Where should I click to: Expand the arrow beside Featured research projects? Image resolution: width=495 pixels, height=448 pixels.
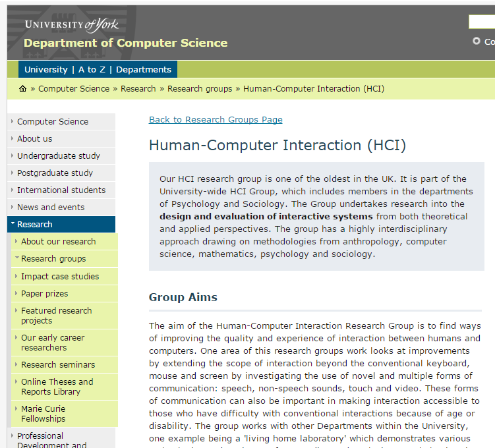(16, 310)
